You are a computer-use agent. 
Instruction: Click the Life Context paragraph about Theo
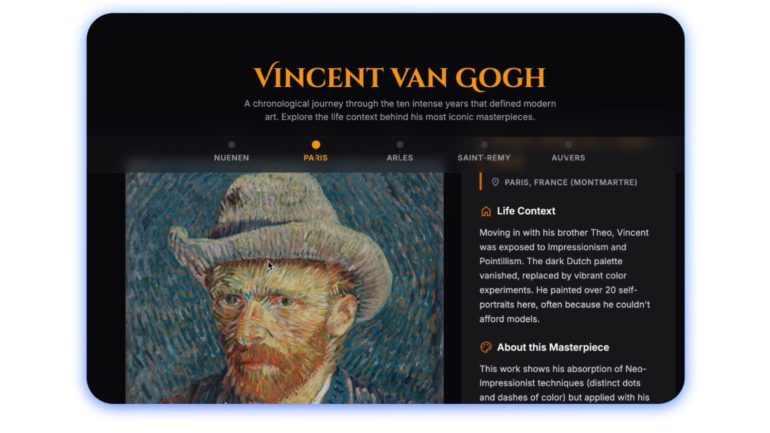pos(565,275)
